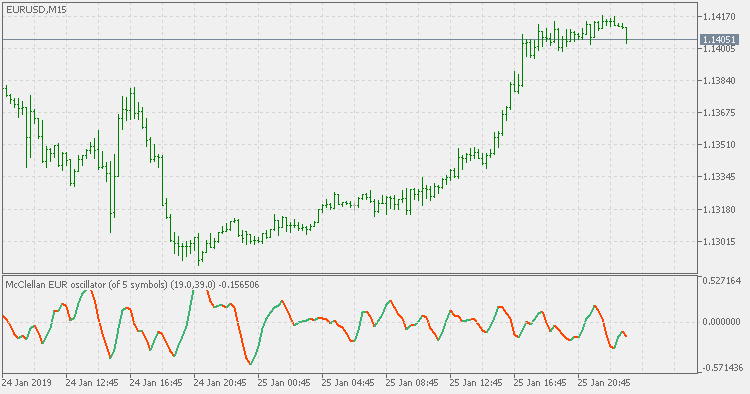Click the McClellan EUR oscillator indicator label
This screenshot has height=394, width=750.
132,285
